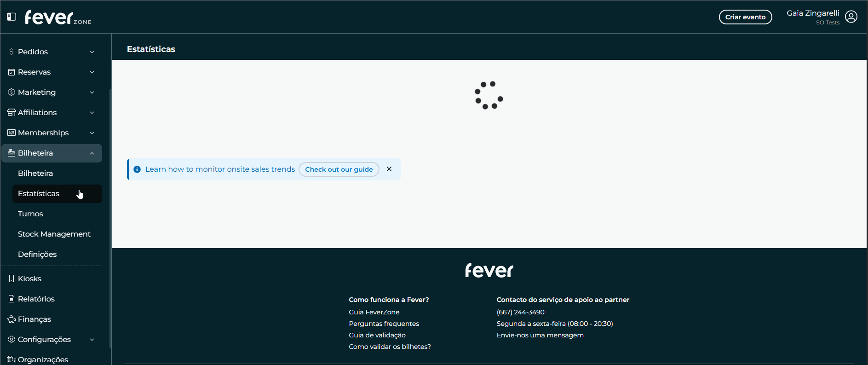Expand the Affiliations menu chevron
Viewport: 868px width, 365px height.
pyautogui.click(x=92, y=113)
